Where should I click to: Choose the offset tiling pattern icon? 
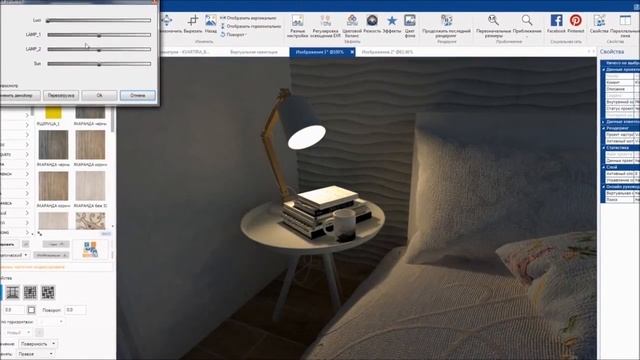30,292
